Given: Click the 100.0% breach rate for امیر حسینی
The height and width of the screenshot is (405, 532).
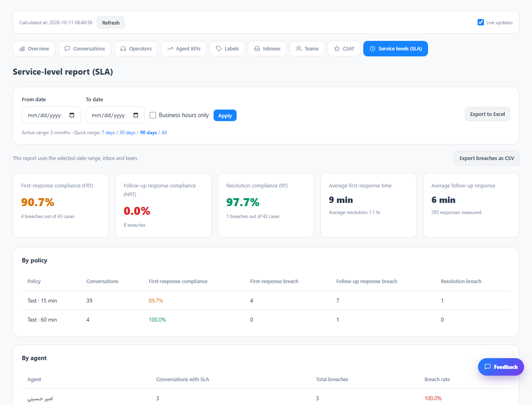Looking at the screenshot, I should (x=433, y=398).
